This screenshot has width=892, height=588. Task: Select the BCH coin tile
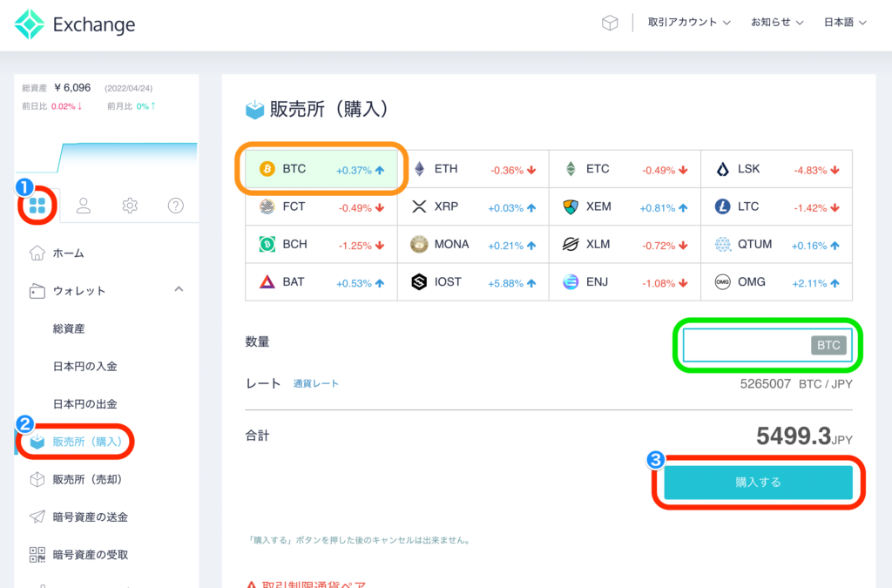tap(321, 244)
